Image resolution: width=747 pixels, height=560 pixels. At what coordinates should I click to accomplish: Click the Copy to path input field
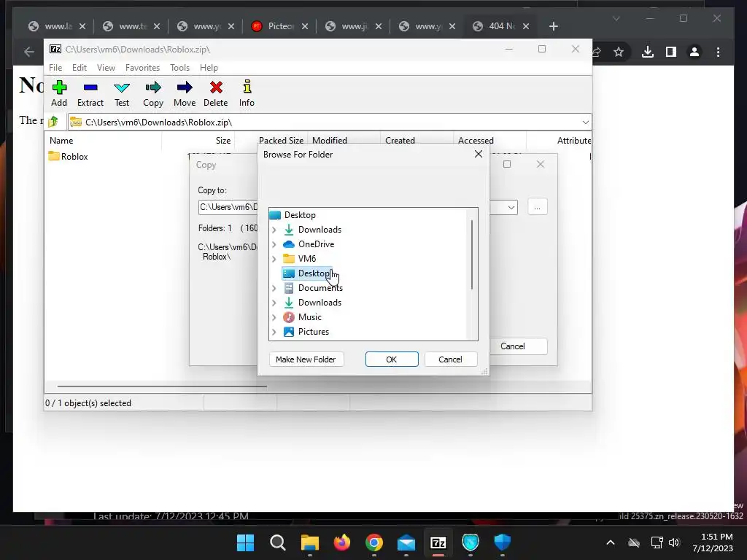coord(228,207)
